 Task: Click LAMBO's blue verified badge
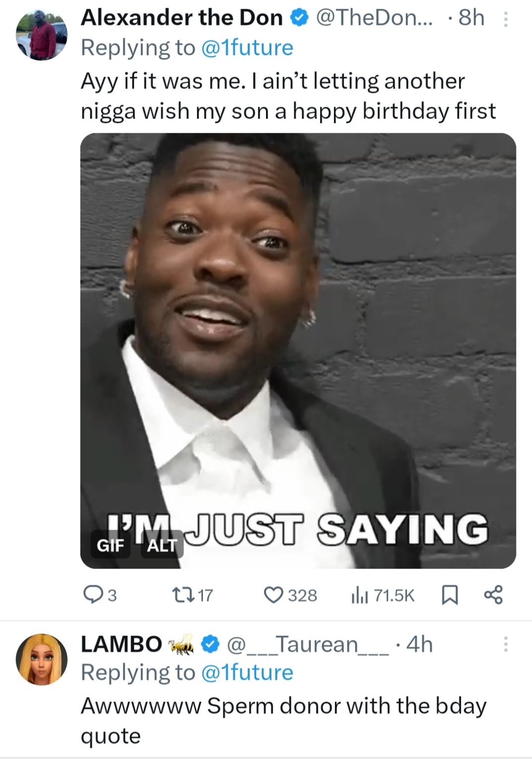click(210, 644)
